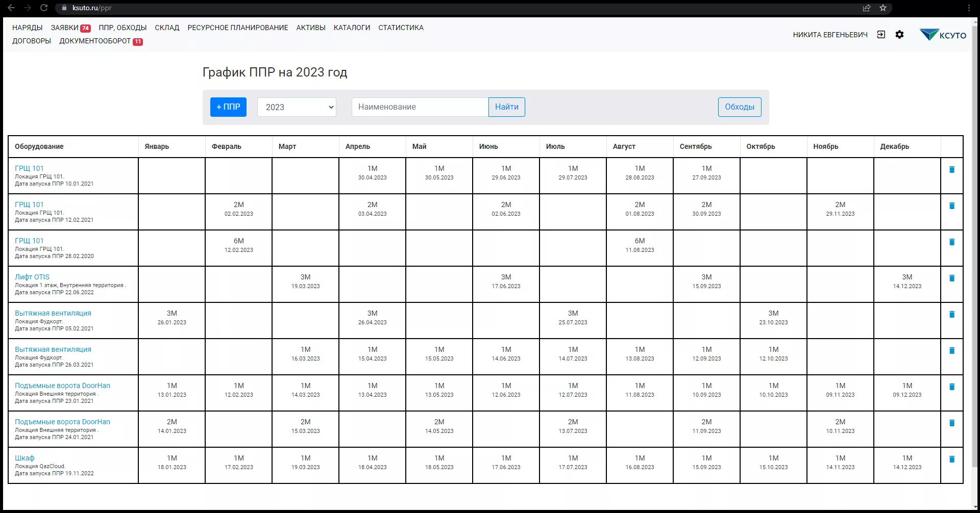Go to the СКЛАД section
This screenshot has width=980, height=513.
(x=167, y=28)
